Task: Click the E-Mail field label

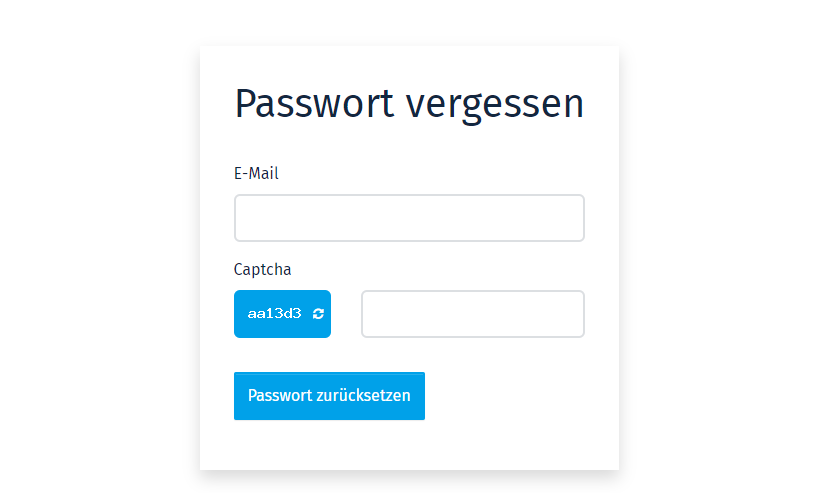Action: pos(256,173)
